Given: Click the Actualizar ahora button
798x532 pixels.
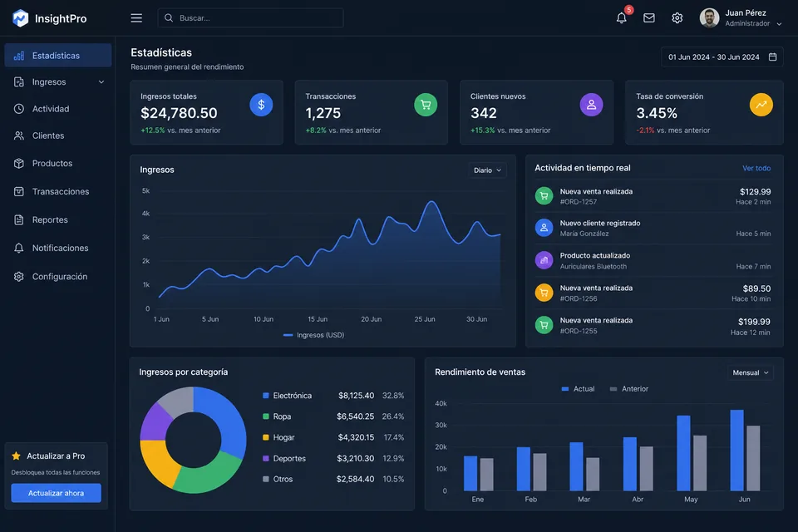Looking at the screenshot, I should (x=56, y=493).
